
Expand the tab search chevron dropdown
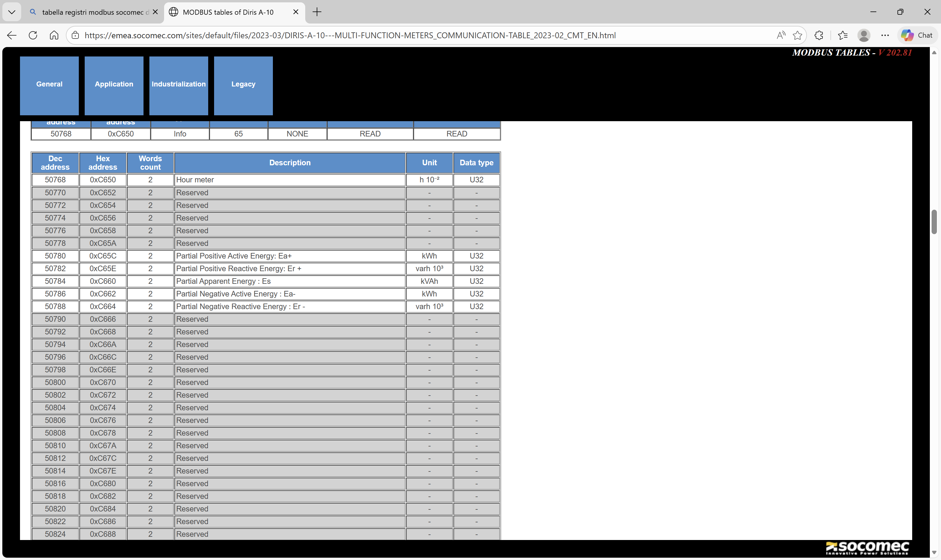[x=12, y=12]
